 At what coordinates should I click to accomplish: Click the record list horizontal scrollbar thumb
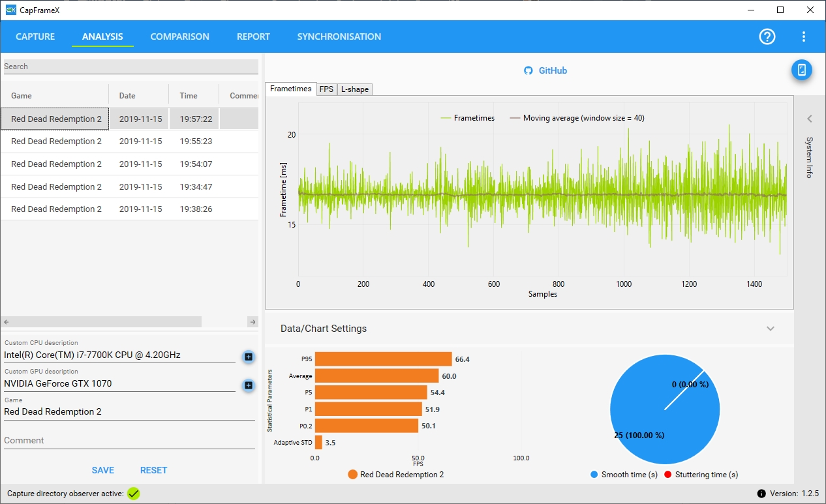[x=106, y=321]
